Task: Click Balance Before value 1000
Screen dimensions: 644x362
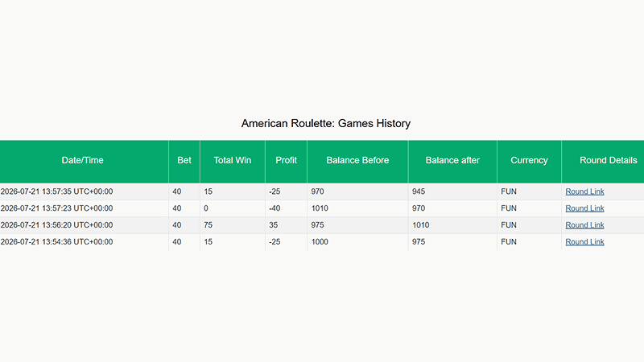Action: click(x=320, y=242)
